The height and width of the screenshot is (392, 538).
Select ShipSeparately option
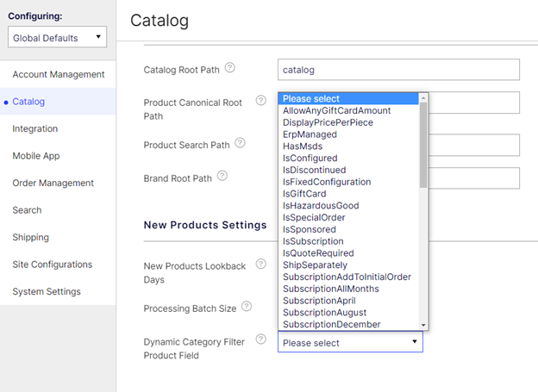348,265
